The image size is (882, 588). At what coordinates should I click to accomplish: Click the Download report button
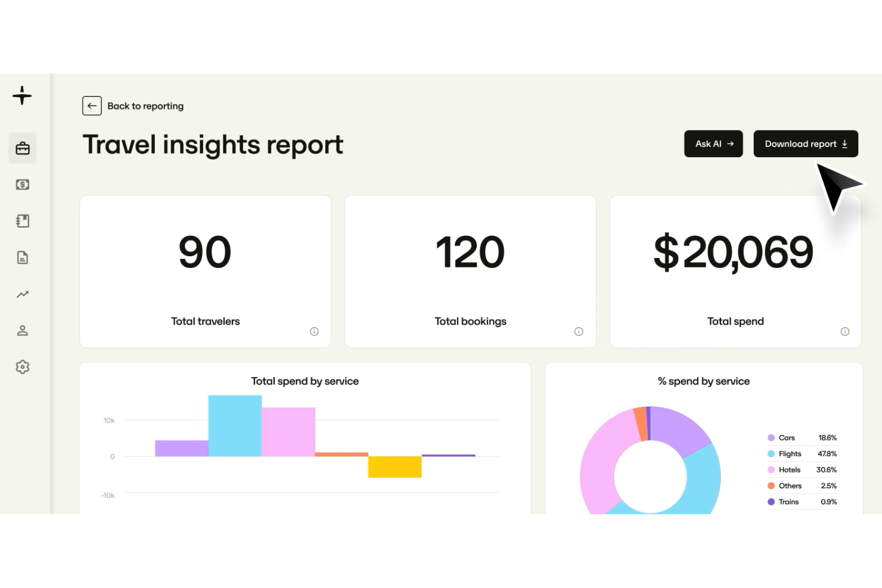pyautogui.click(x=806, y=144)
